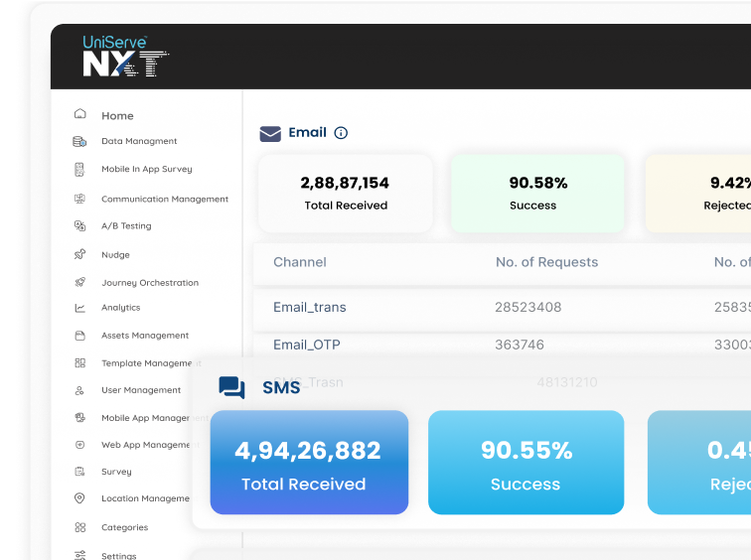The width and height of the screenshot is (751, 560).
Task: Click the Location Management pin icon
Action: click(79, 498)
